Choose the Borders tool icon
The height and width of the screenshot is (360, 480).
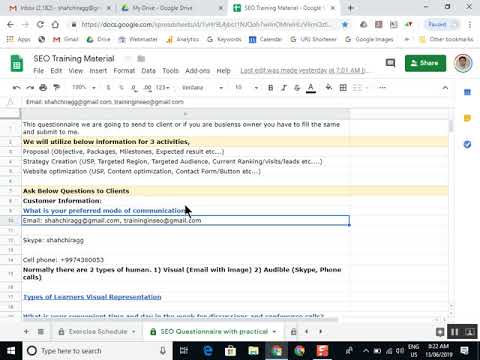[x=343, y=88]
